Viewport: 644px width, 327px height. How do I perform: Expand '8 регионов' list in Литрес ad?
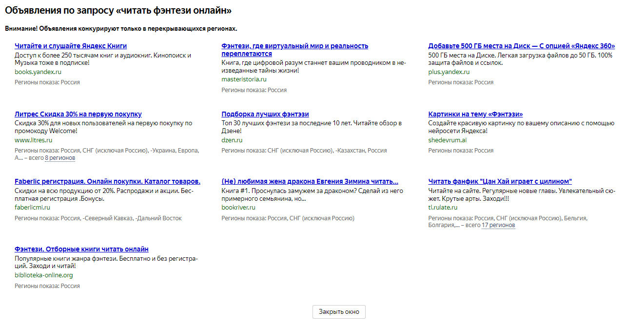tap(60, 158)
